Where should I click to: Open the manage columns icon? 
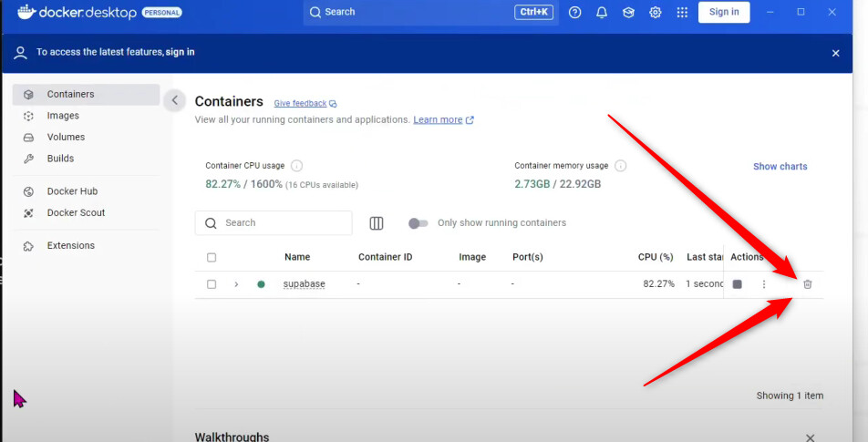pos(377,223)
